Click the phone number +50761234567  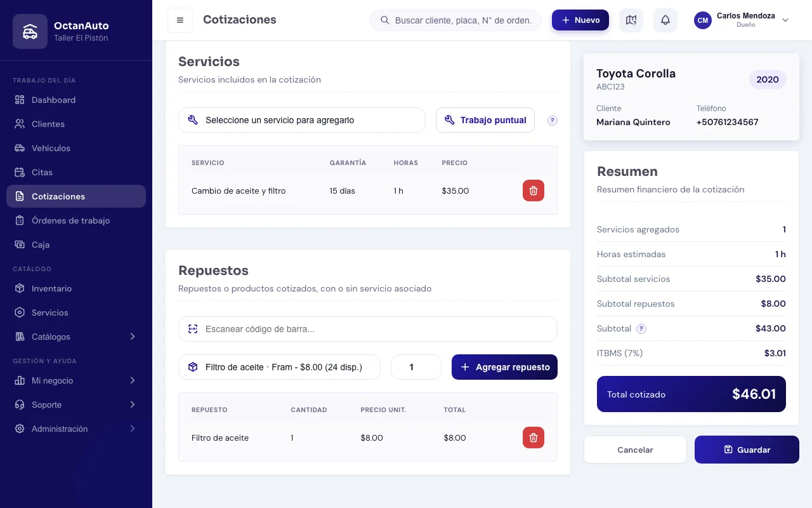coord(727,122)
